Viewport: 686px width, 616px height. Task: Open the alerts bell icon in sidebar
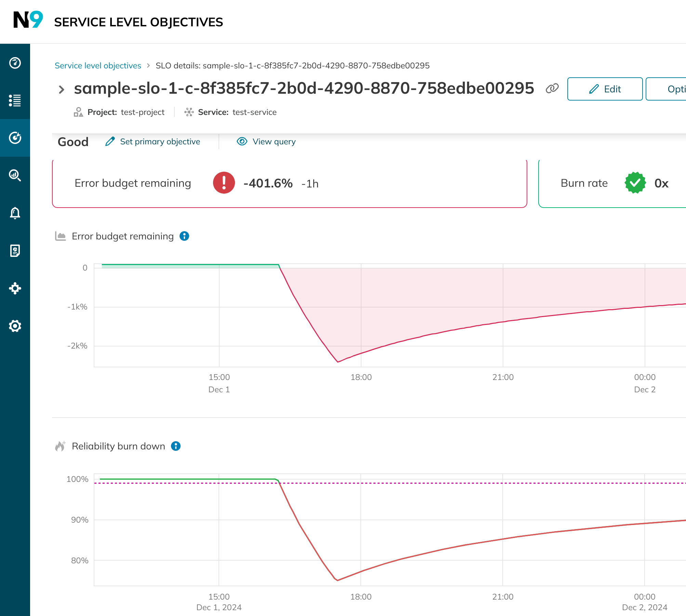click(x=15, y=213)
